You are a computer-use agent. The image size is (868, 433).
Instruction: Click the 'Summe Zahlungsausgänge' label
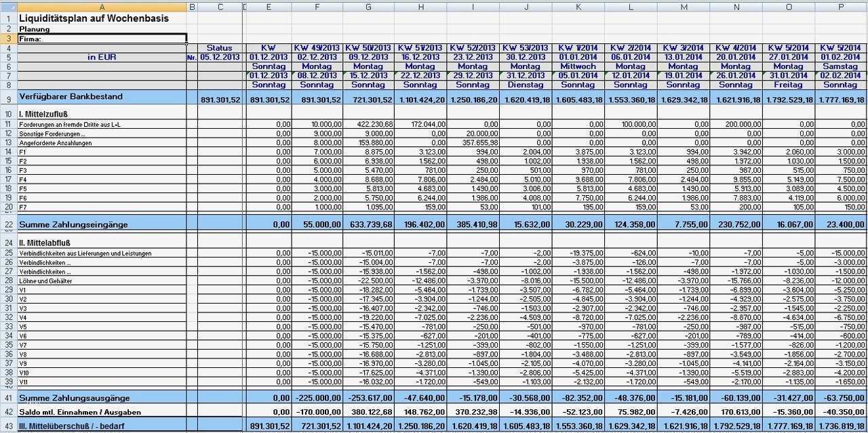[x=74, y=398]
